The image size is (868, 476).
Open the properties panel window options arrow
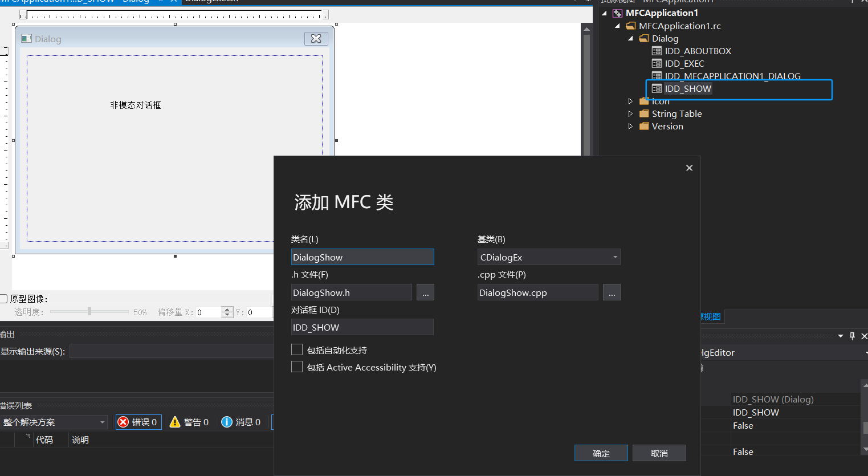[x=841, y=336]
